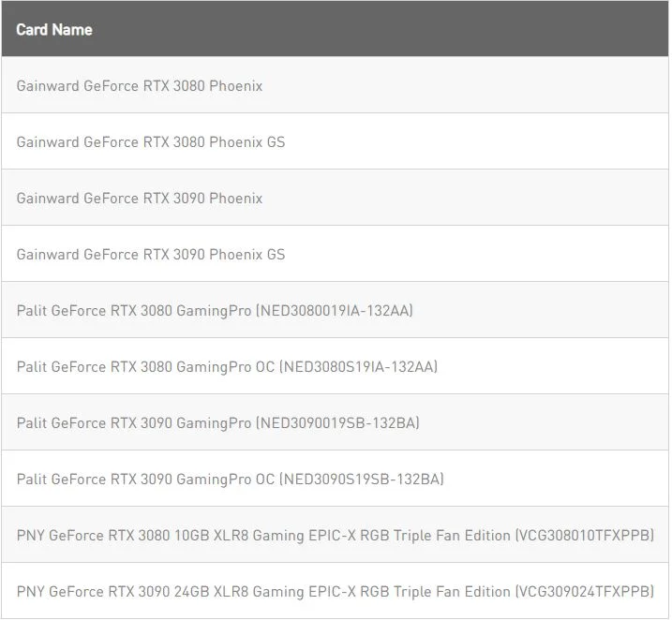Image resolution: width=672 pixels, height=620 pixels.
Task: Click PNY RTX 3080 10GB XLR8 EPIC-X row
Action: 335,535
